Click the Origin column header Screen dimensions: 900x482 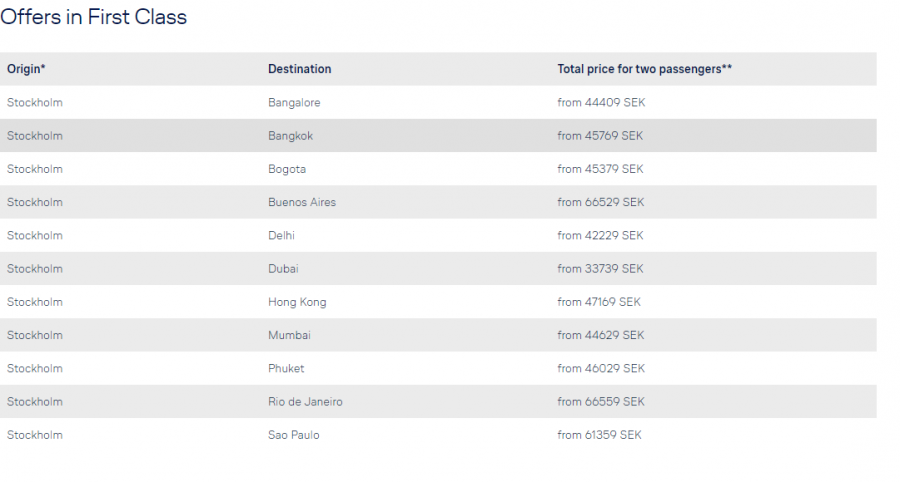click(x=26, y=69)
